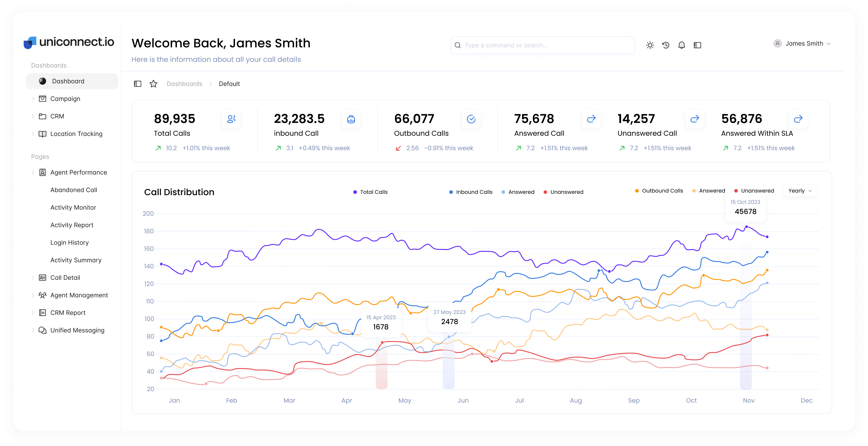Click inbound Call card icon
868x446 pixels.
[x=351, y=119]
